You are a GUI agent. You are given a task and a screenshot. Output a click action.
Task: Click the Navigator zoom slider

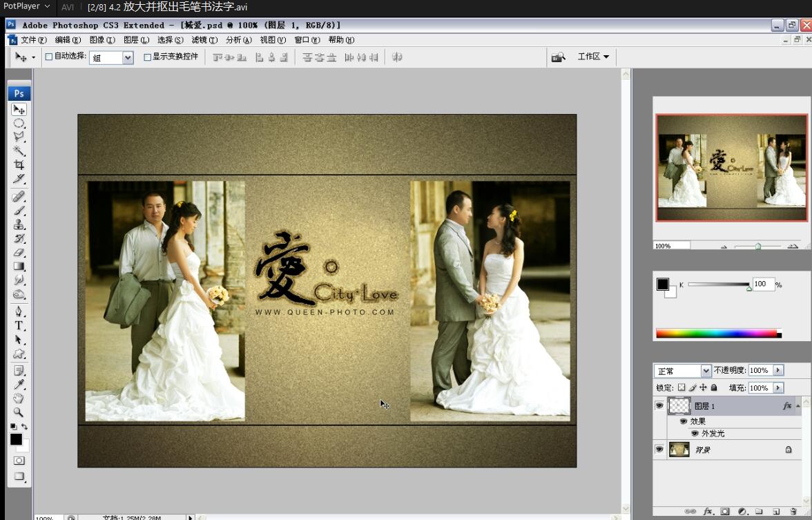pos(757,246)
